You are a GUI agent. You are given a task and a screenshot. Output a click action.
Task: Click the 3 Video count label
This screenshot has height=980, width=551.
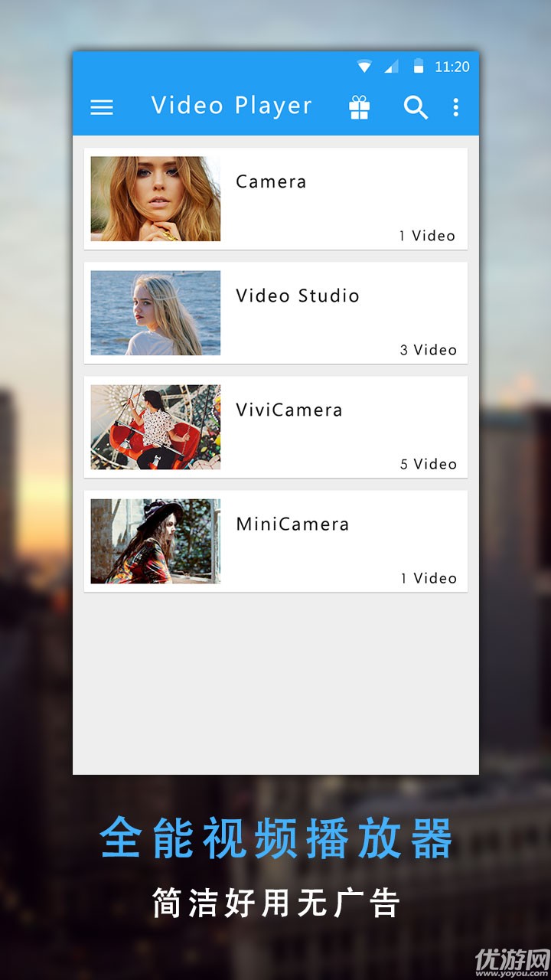pos(428,350)
